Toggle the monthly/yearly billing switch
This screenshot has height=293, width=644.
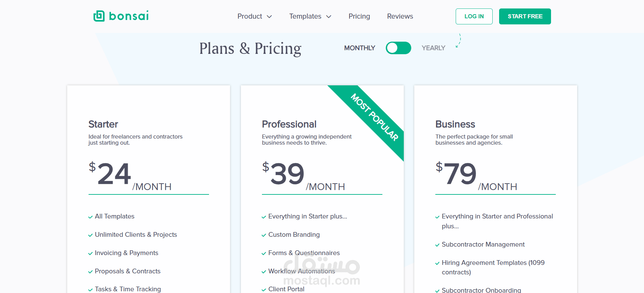[x=398, y=48]
